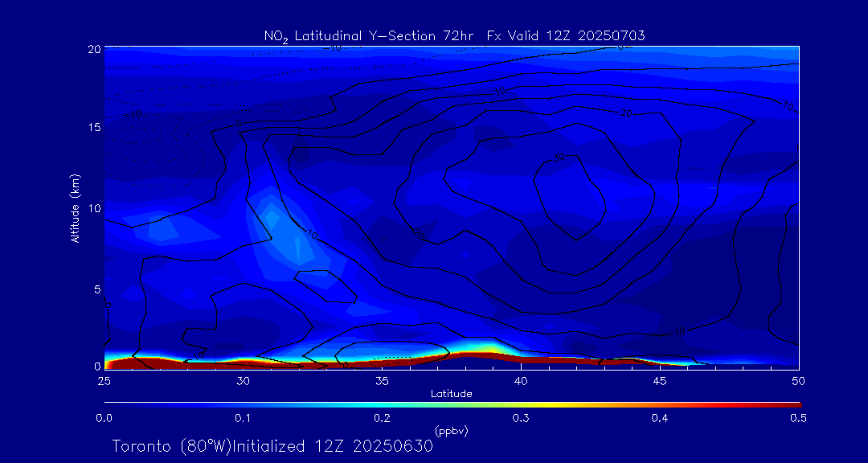Click the "Toronto (80°W)" location text
This screenshot has width=868, height=463.
pos(170,446)
